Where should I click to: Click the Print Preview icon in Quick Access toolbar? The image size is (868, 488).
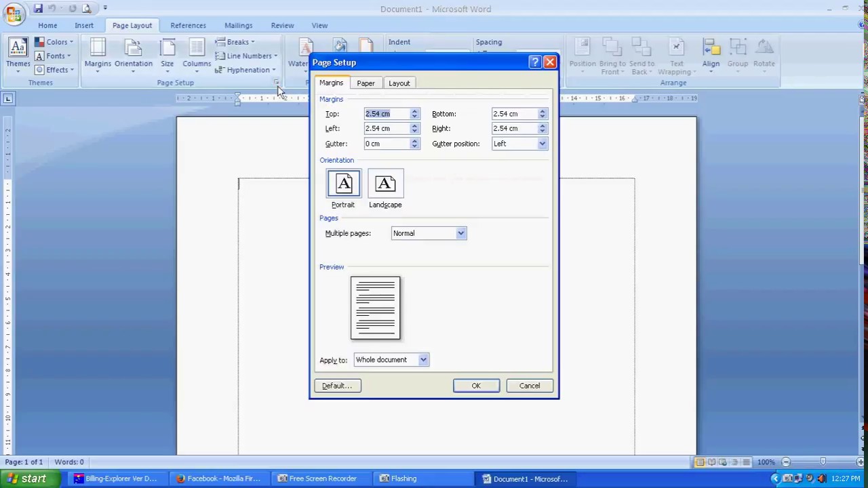click(86, 9)
